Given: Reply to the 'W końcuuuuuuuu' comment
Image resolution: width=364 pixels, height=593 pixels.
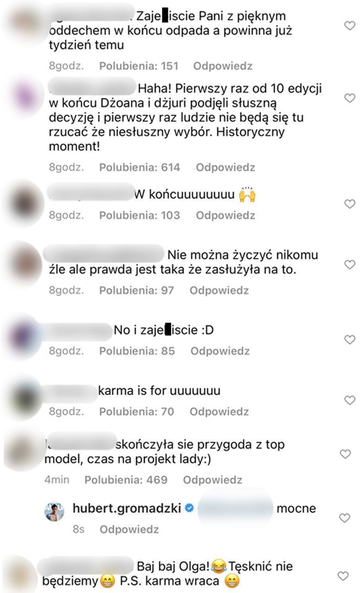Looking at the screenshot, I should click(x=226, y=215).
